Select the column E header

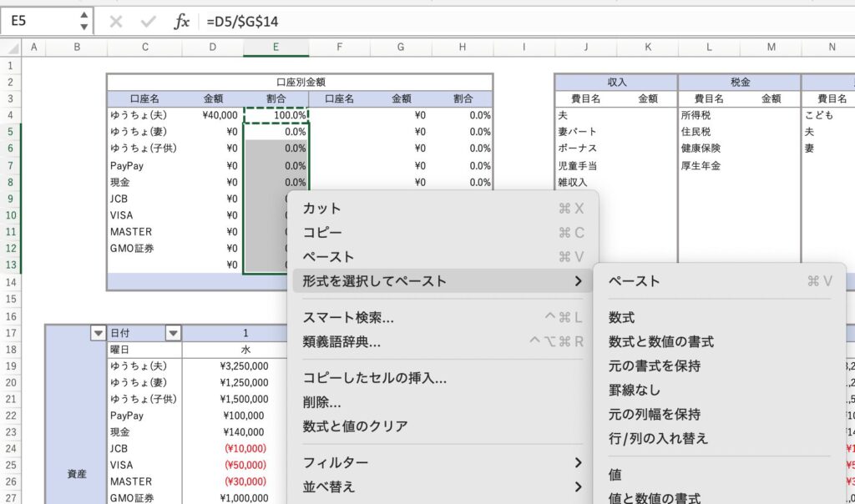276,48
